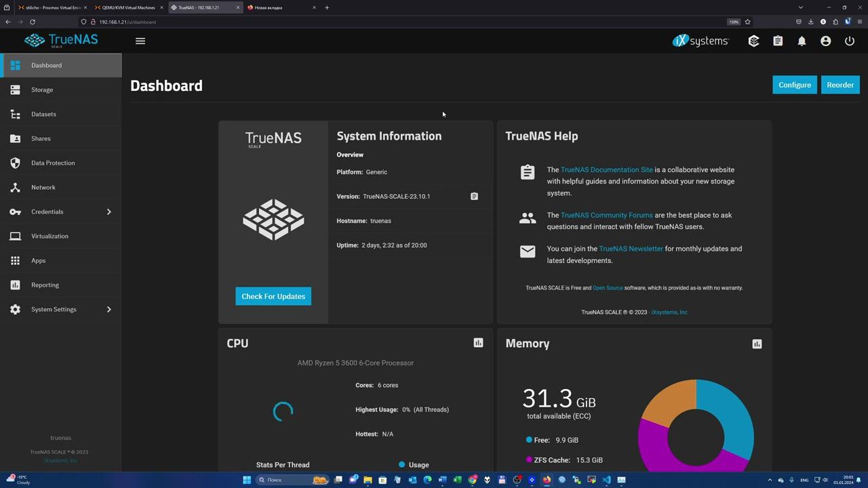Open the user account settings icon
This screenshot has width=868, height=488.
tap(825, 41)
